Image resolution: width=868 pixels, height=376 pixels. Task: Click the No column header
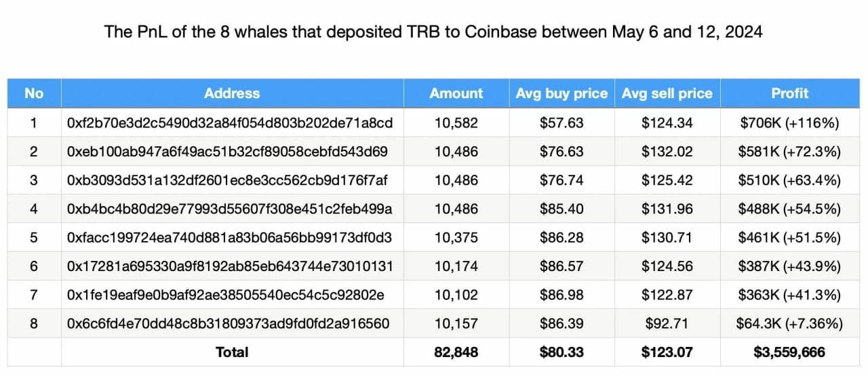coord(34,93)
